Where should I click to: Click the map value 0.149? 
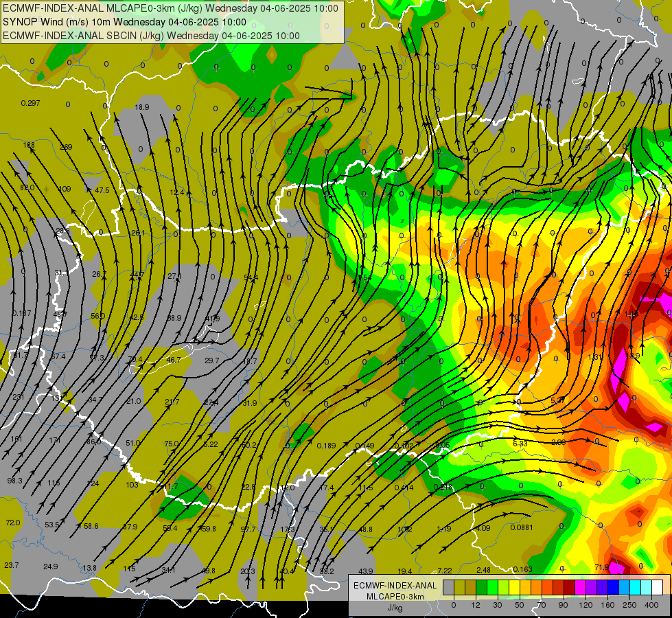click(364, 446)
